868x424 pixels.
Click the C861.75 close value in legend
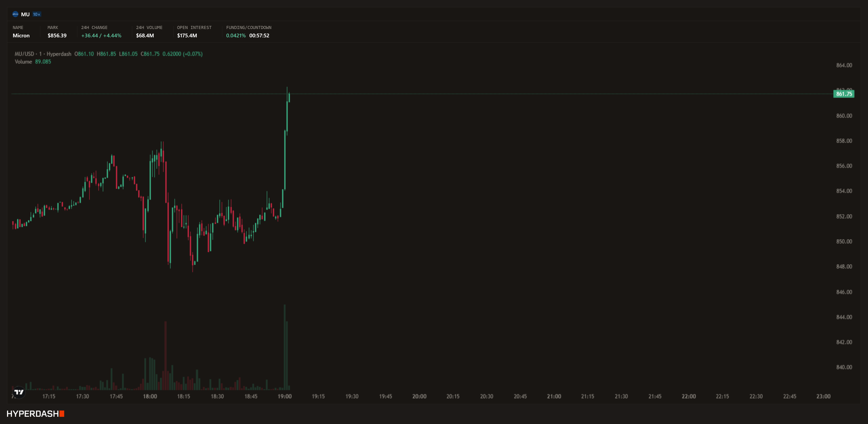coord(150,54)
